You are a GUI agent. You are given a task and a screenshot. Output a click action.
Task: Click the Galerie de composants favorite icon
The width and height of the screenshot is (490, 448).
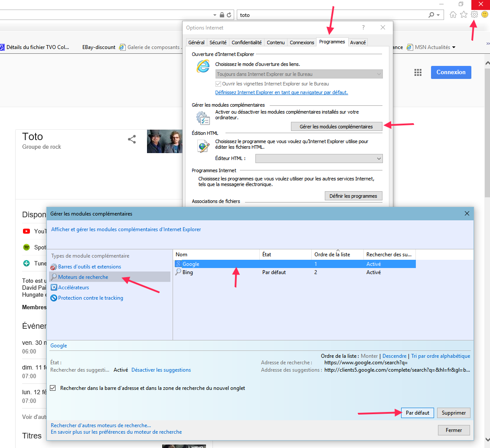pos(122,47)
